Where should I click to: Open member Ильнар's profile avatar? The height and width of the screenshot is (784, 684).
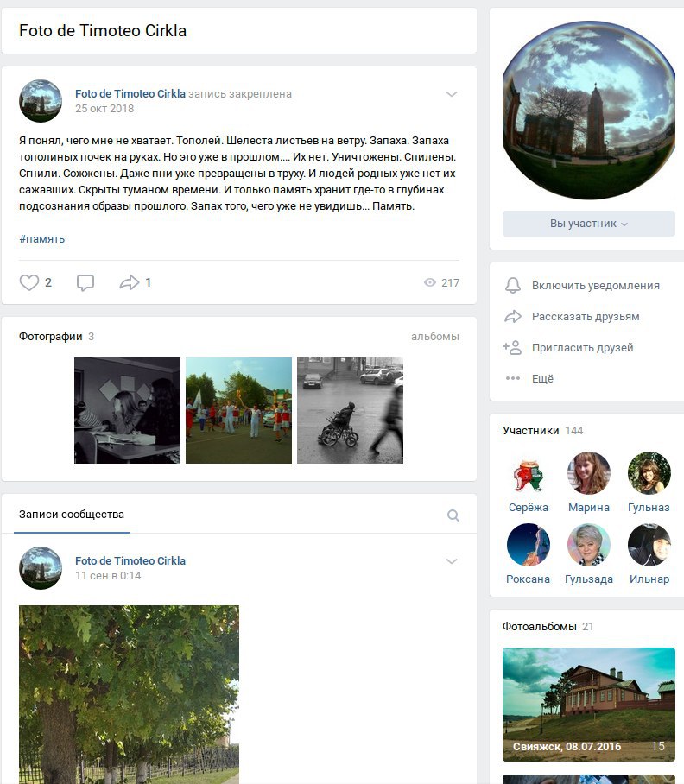[x=649, y=545]
